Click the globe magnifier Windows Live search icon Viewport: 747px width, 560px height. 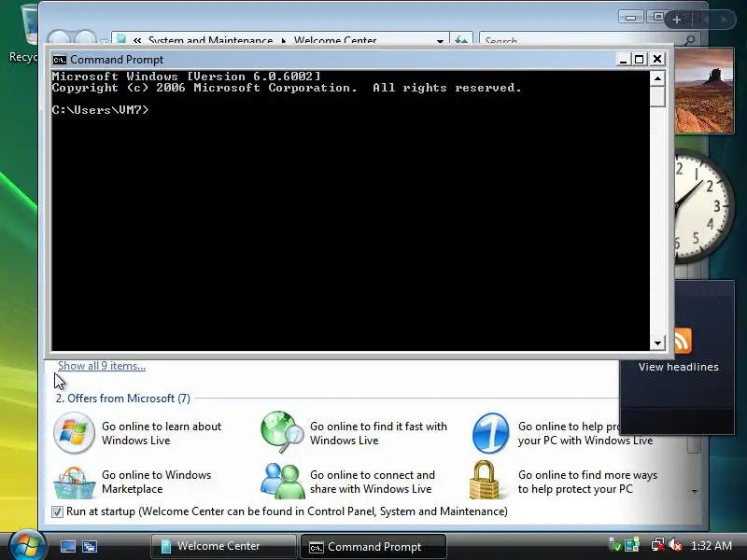[x=282, y=432]
